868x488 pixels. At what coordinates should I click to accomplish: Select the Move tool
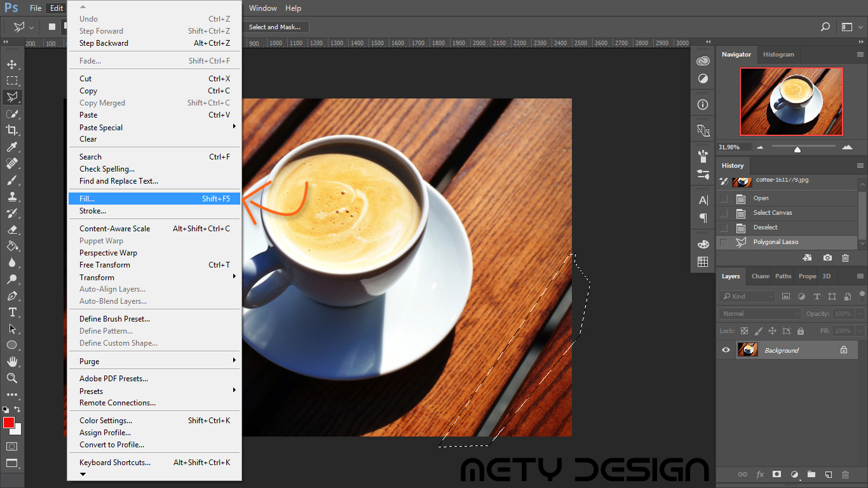coord(12,64)
